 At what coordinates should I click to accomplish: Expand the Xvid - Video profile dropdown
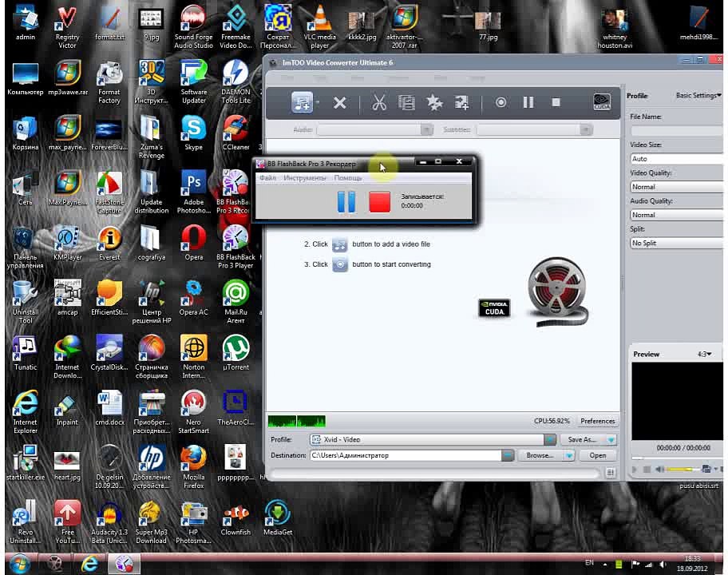point(550,439)
